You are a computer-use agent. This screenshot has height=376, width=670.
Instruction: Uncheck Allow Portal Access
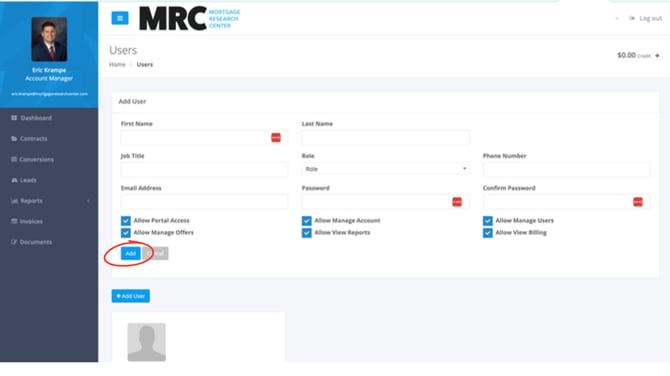coord(126,220)
